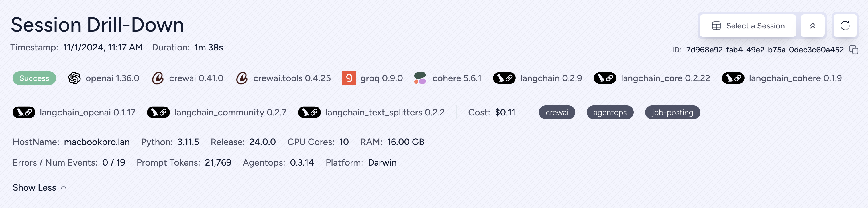Click the copy session ID icon

(853, 50)
